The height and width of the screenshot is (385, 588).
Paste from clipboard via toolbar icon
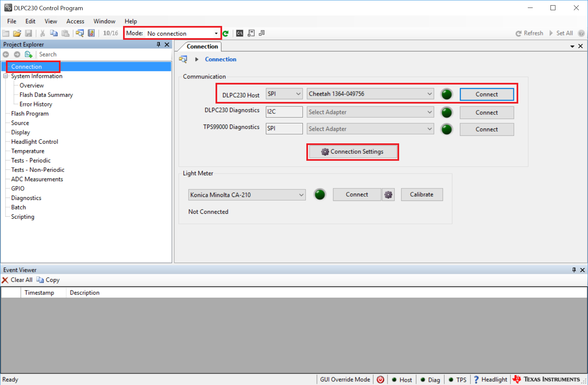point(65,33)
